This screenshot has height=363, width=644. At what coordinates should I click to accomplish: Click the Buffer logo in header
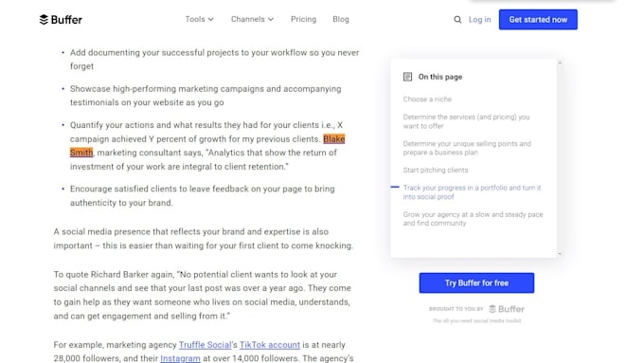click(61, 19)
